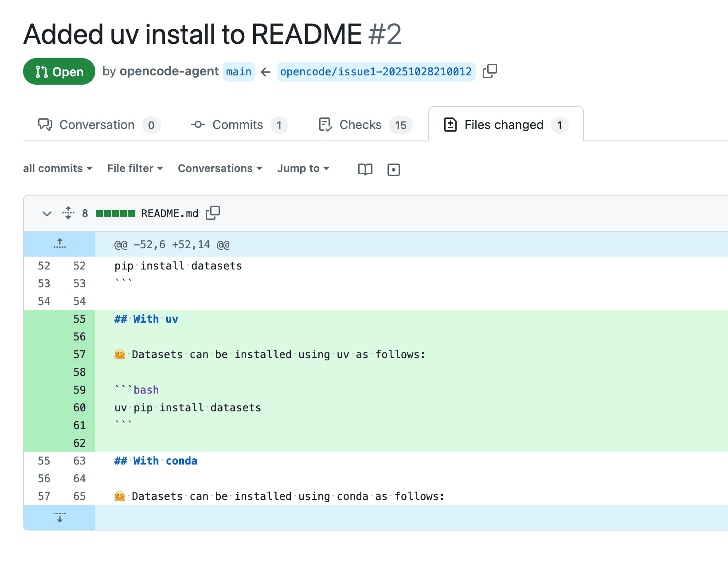Viewport: 728px width, 578px height.
Task: Click the main branch label
Action: click(x=239, y=71)
